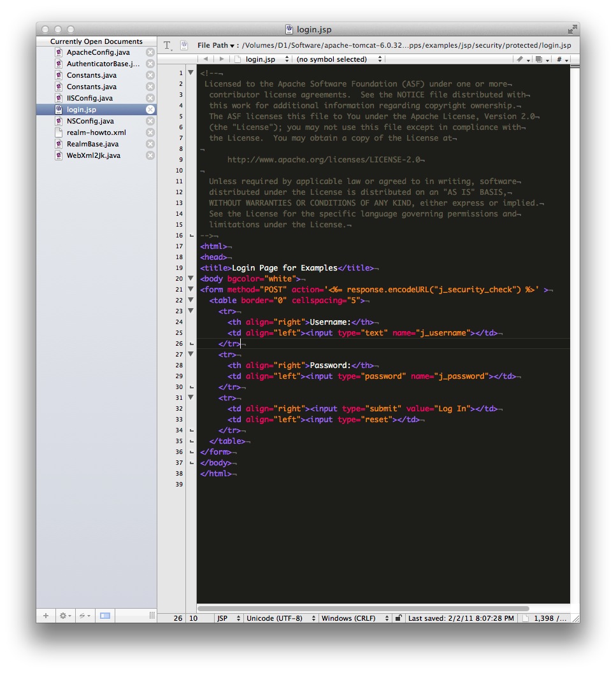Click the split bar above the vertical scrollbar
The height and width of the screenshot is (673, 616).
tap(575, 66)
